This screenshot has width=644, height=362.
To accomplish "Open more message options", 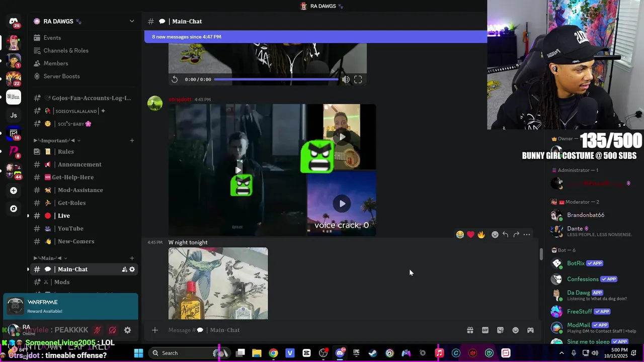I will 527,234.
